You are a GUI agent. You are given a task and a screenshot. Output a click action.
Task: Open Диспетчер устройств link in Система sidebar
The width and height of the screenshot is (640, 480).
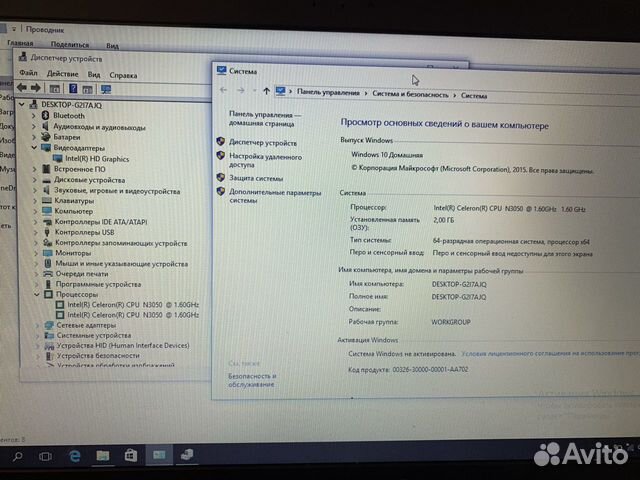point(263,143)
